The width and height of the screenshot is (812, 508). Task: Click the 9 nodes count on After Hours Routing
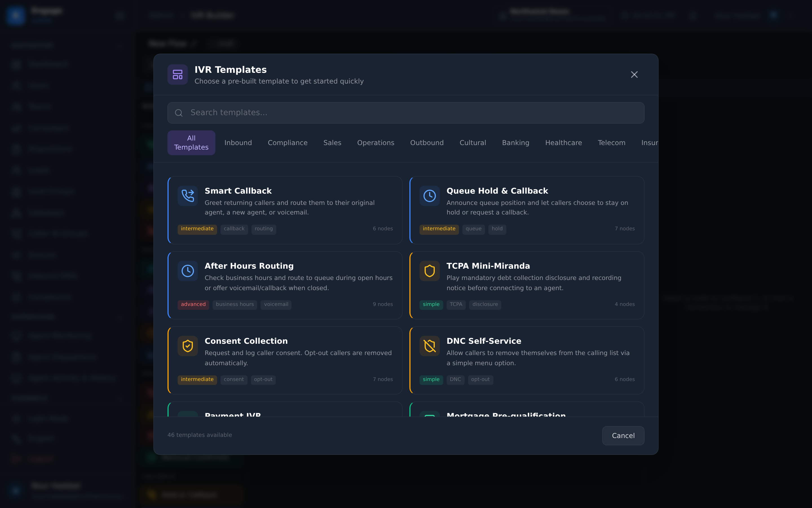(383, 305)
